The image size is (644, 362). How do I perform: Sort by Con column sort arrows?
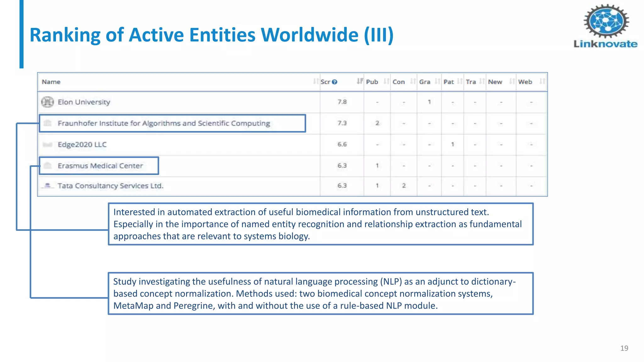point(413,81)
